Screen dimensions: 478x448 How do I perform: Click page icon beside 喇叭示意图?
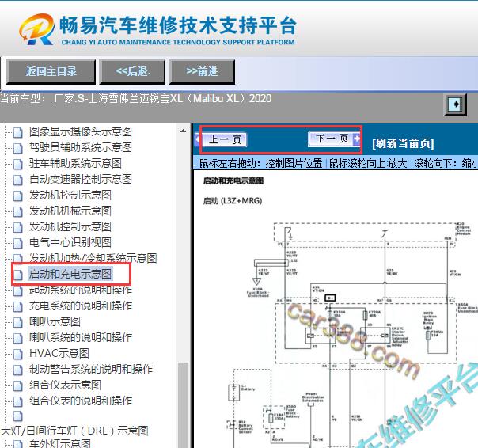18,322
